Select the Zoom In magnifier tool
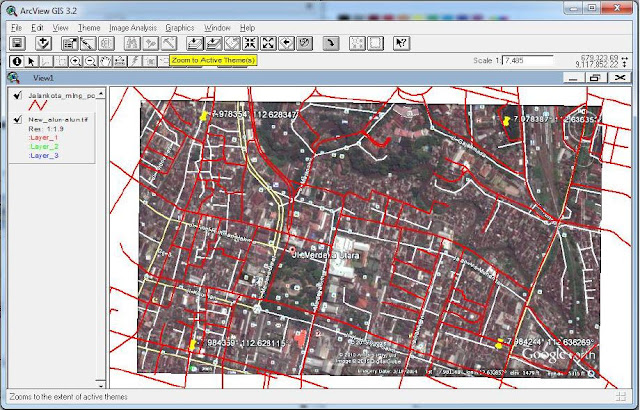The image size is (640, 410). coord(76,61)
